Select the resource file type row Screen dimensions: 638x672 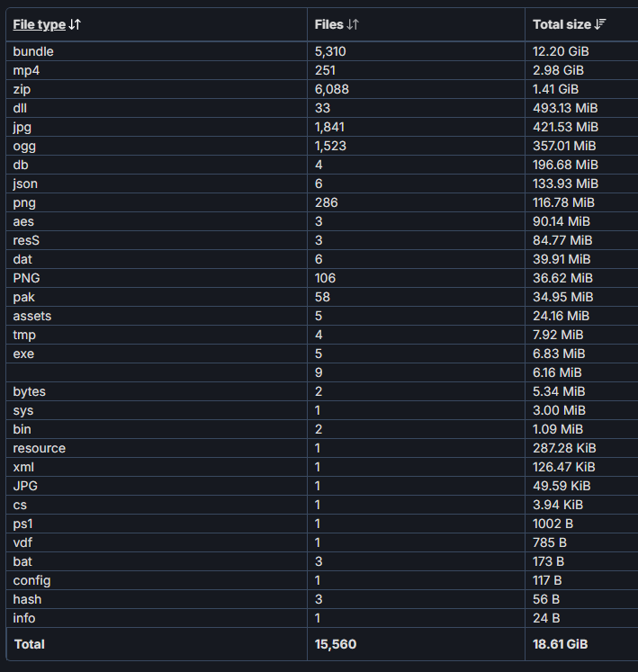[x=322, y=448]
